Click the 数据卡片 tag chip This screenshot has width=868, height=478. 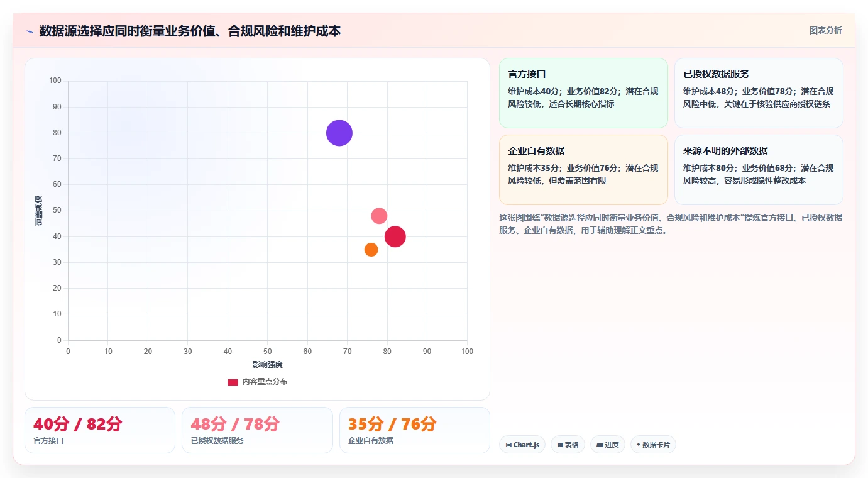[x=653, y=445]
